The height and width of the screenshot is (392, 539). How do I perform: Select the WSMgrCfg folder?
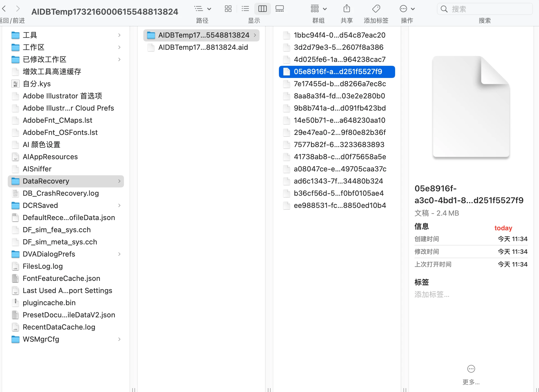pyautogui.click(x=41, y=339)
